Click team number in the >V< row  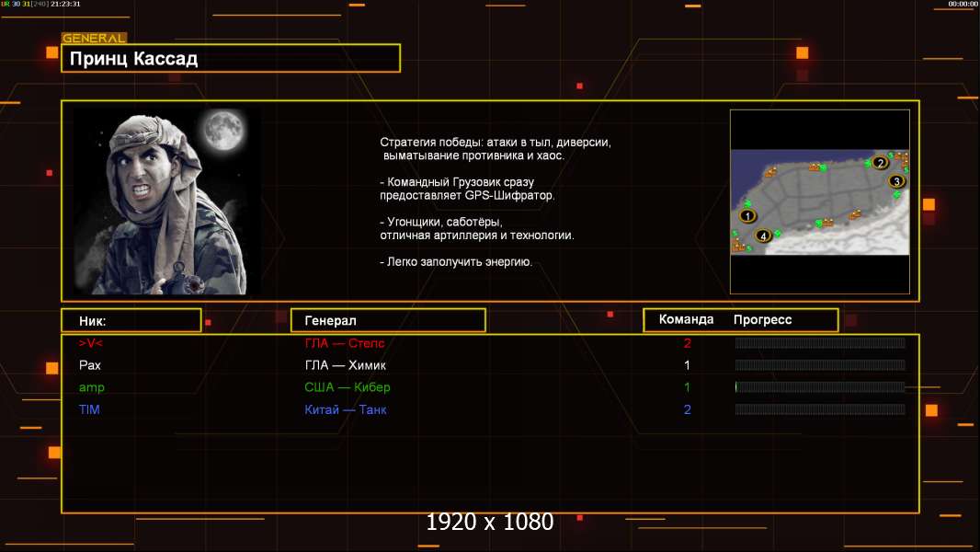point(688,343)
